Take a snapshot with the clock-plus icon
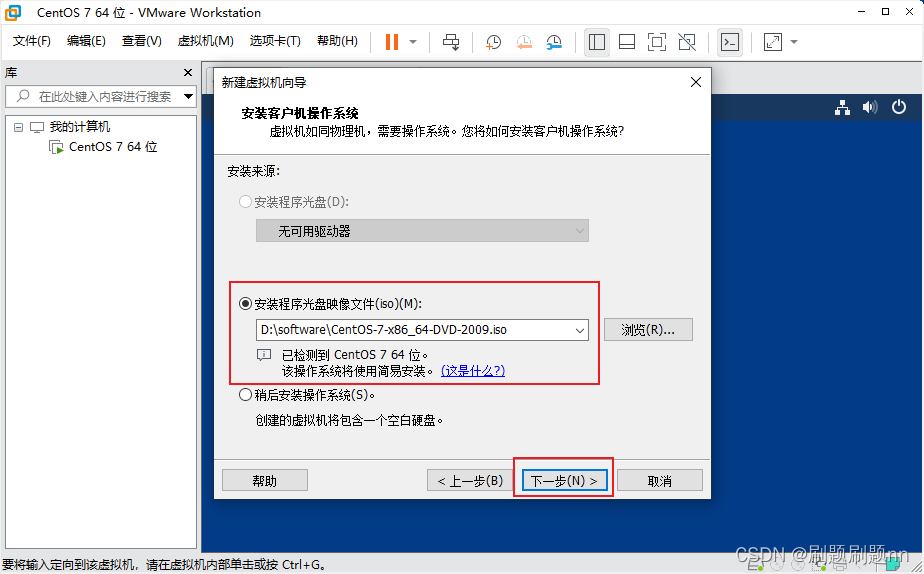 [x=493, y=42]
